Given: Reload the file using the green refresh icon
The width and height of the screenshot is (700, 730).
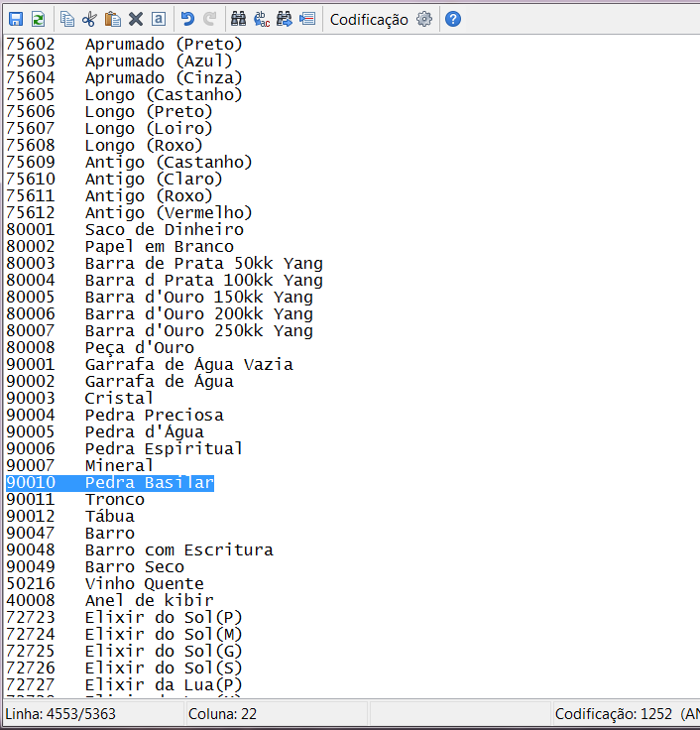Looking at the screenshot, I should pyautogui.click(x=38, y=19).
